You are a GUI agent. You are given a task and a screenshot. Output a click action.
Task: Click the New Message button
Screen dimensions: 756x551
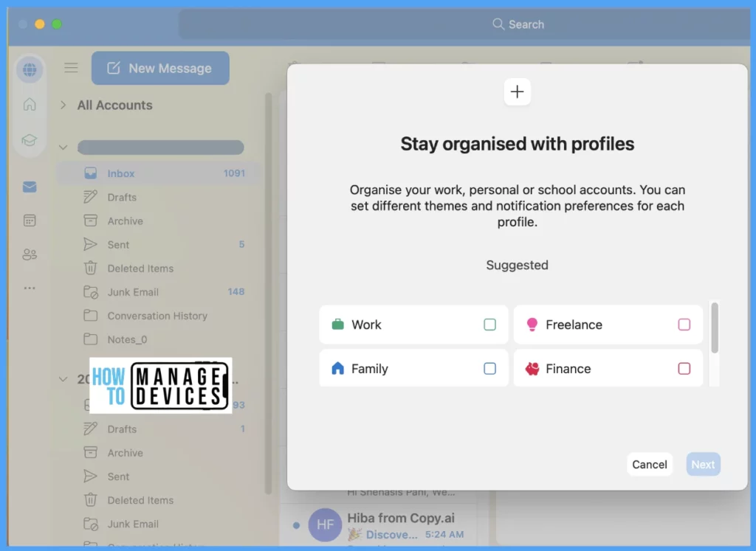[160, 69]
